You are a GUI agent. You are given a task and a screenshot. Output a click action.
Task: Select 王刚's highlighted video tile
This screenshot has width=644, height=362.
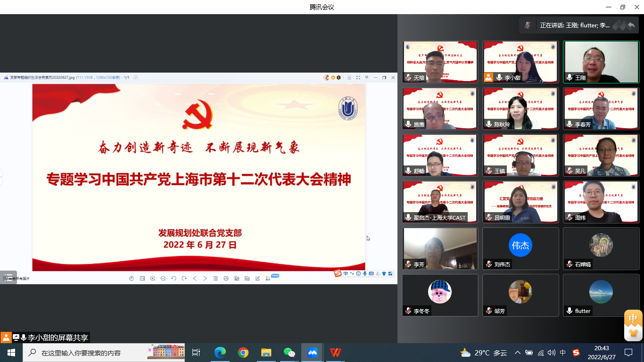pos(601,62)
